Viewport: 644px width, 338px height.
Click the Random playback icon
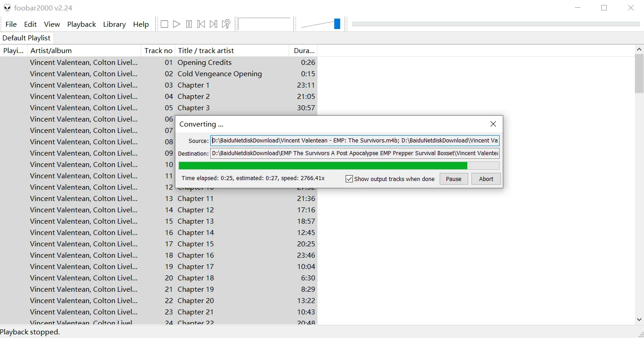[226, 24]
